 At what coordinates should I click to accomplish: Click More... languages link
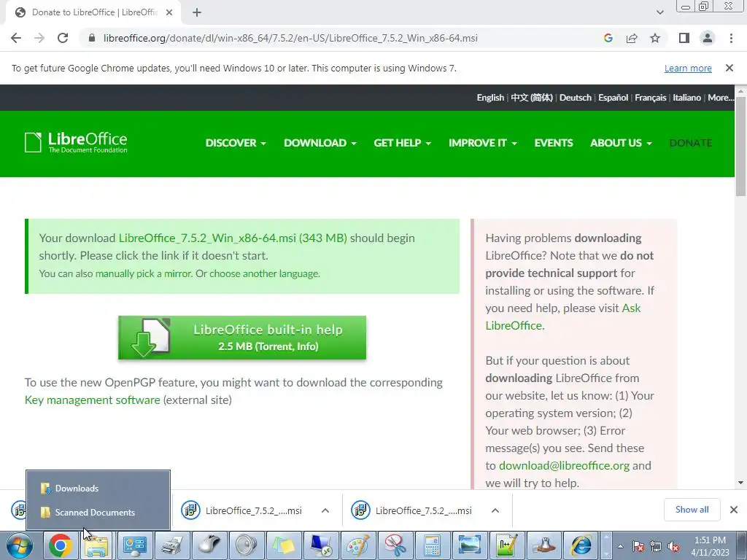pos(720,98)
